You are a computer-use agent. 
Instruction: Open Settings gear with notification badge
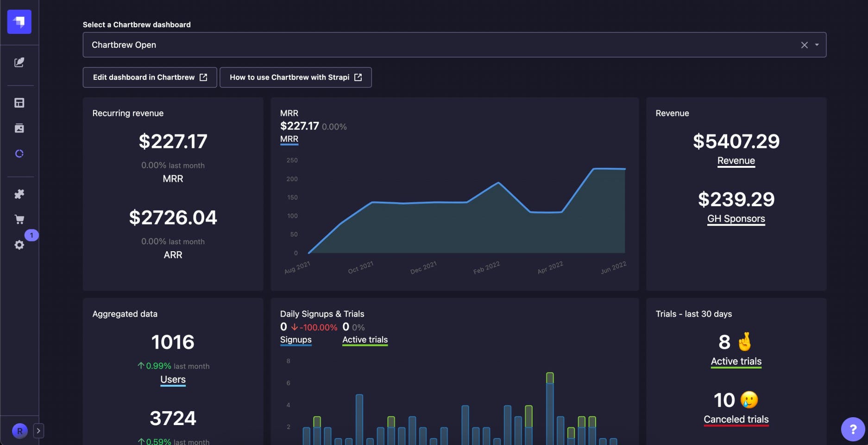tap(19, 245)
